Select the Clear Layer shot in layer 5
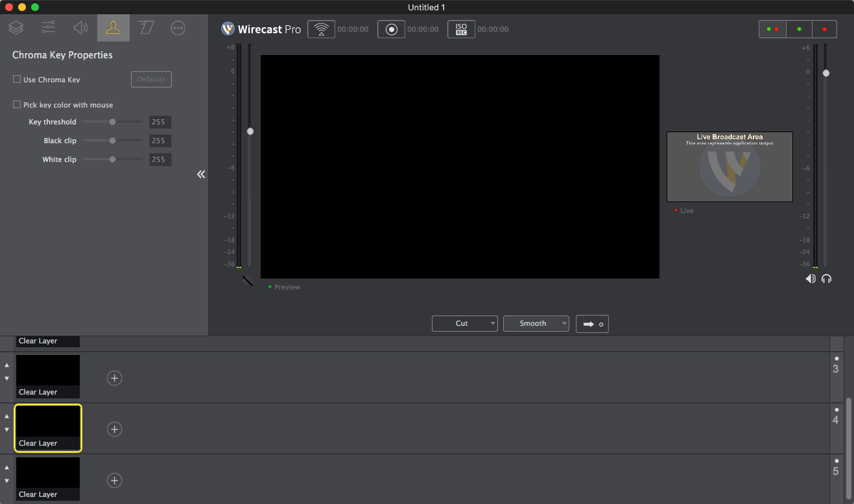 (x=48, y=479)
